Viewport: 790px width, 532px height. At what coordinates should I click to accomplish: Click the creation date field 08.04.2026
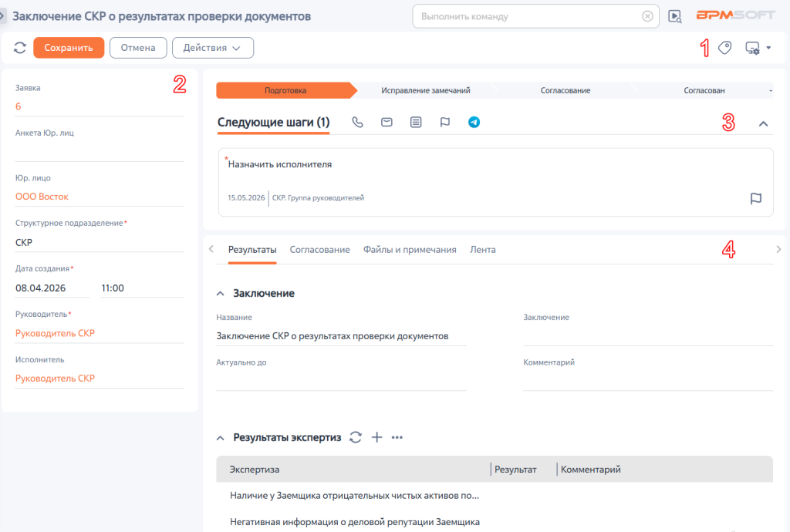[52, 288]
